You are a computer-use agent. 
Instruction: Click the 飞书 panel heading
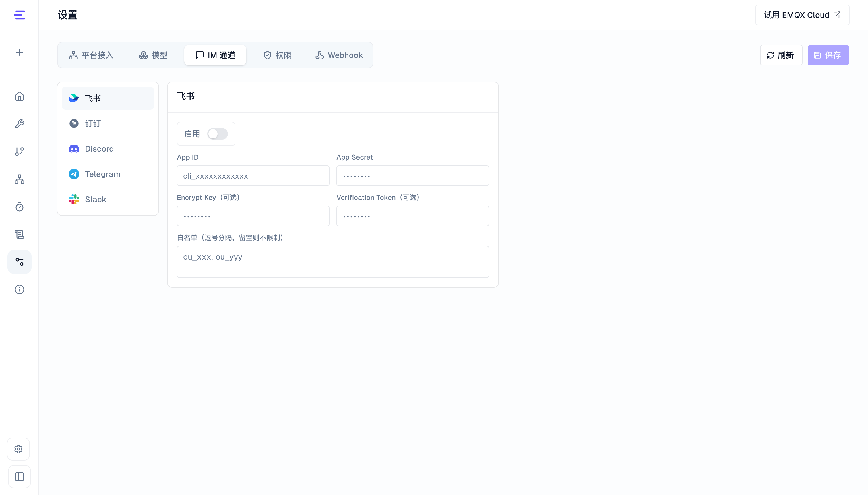coord(186,96)
